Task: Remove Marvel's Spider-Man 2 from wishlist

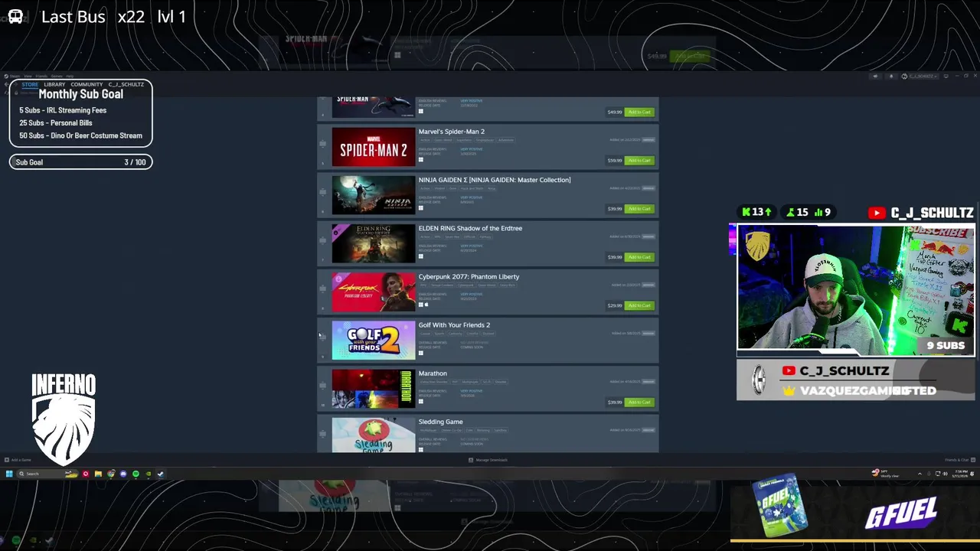Action: point(648,140)
